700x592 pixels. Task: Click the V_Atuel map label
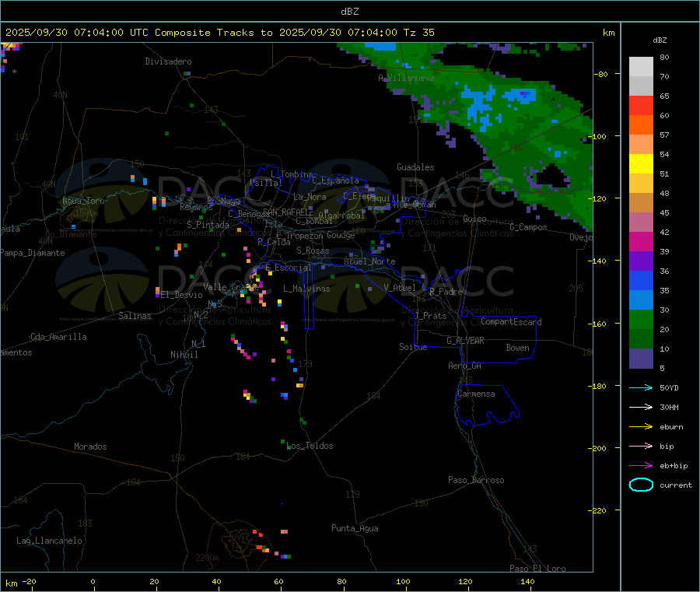coord(400,288)
